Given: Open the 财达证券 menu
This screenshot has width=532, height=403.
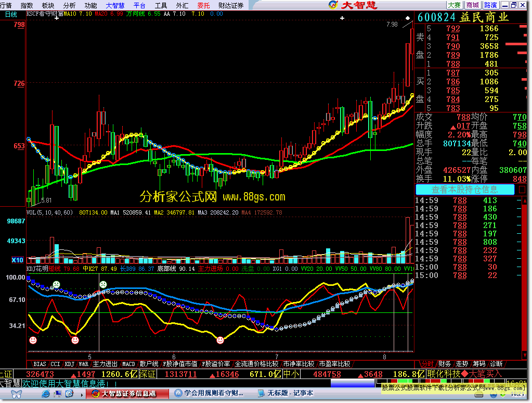Looking at the screenshot, I should click(x=231, y=5).
